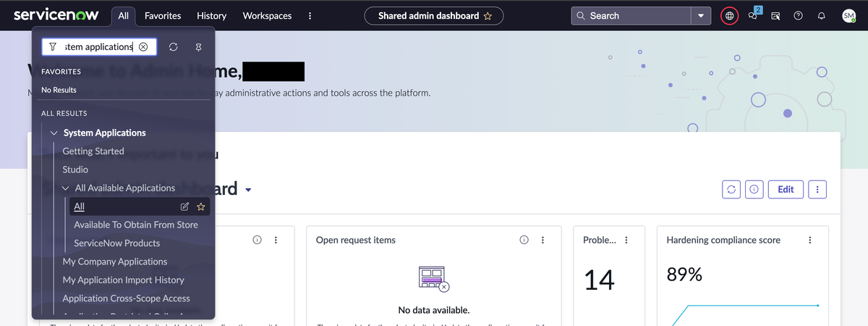868x326 pixels.
Task: Clear the navigation filter text
Action: [x=143, y=46]
